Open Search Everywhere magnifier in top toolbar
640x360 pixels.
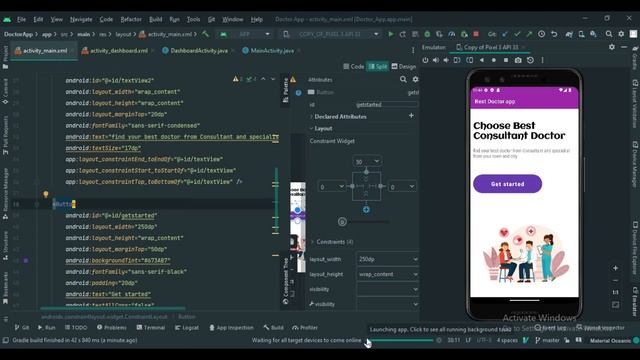609,34
